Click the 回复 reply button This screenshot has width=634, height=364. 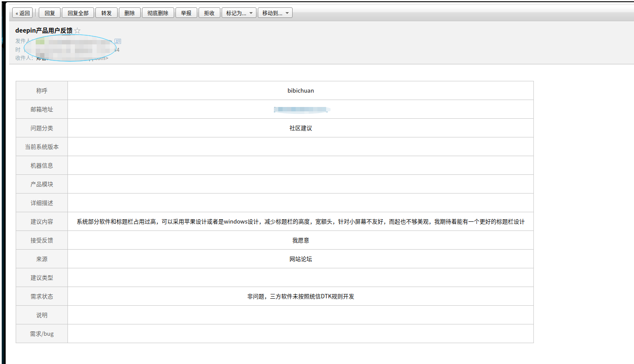coord(49,13)
